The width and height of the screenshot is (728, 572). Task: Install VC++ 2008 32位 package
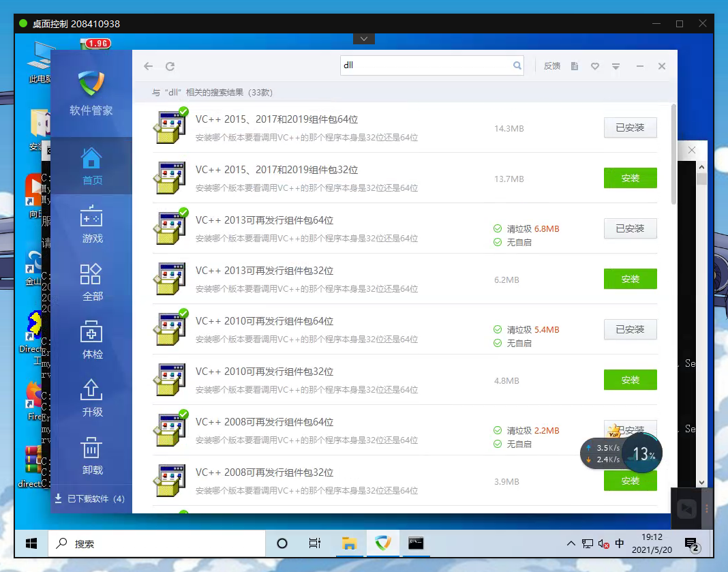630,481
